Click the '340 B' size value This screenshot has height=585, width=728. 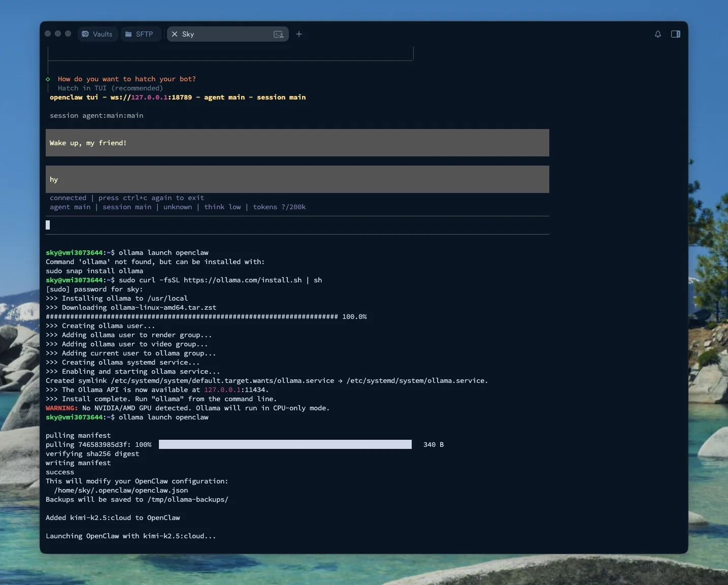coord(434,444)
